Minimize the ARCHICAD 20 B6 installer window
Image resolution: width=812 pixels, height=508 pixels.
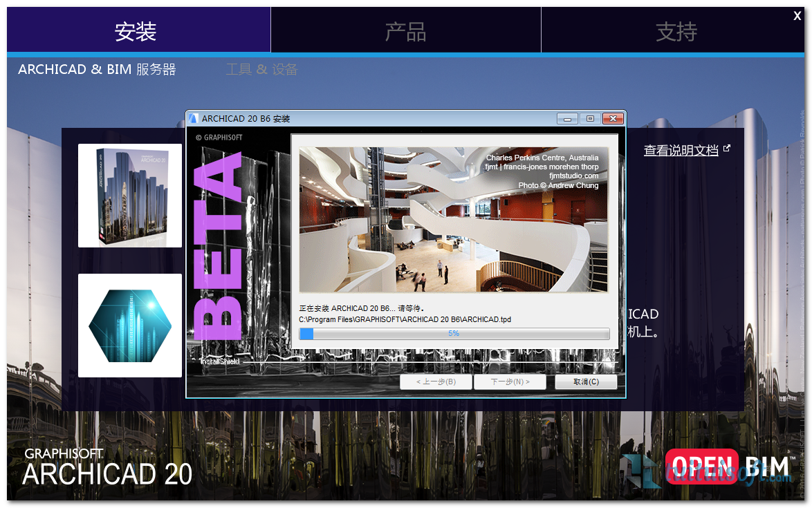coord(567,118)
